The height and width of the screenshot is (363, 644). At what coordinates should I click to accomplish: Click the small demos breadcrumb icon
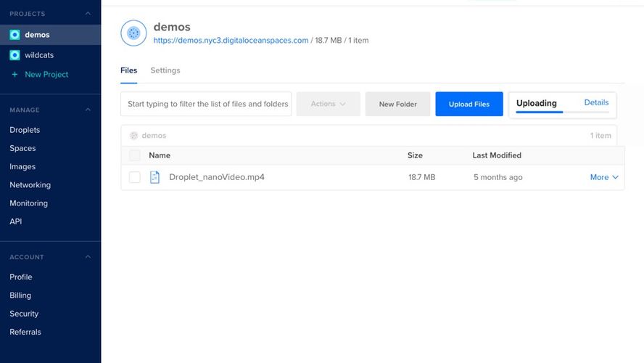[133, 135]
